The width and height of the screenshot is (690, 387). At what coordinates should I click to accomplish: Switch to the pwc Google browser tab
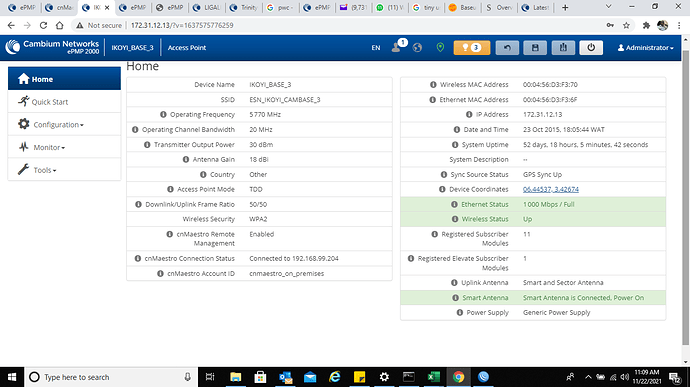(280, 7)
